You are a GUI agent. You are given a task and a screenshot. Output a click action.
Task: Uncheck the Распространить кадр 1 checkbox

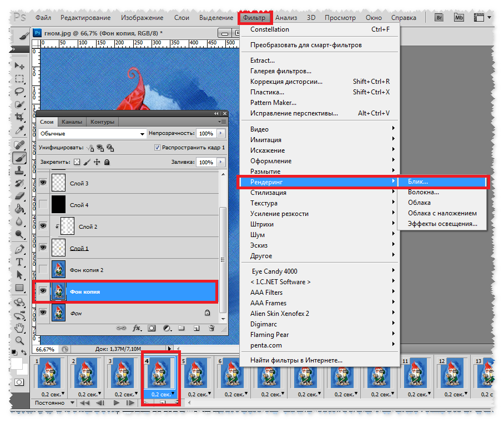point(157,147)
